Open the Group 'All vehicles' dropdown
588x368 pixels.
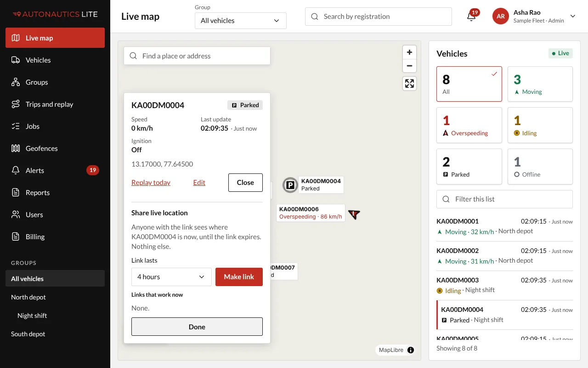pyautogui.click(x=241, y=21)
